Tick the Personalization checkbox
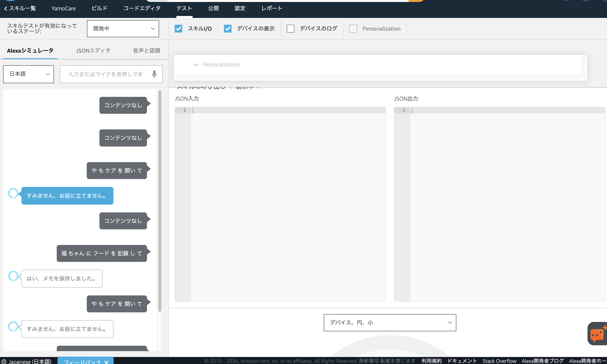The height and width of the screenshot is (364, 607). coord(353,28)
